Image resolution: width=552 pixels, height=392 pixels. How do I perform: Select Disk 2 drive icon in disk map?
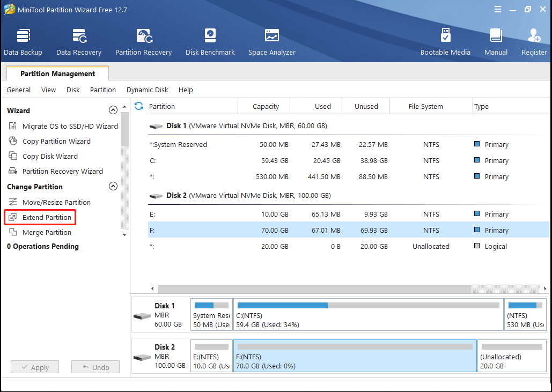point(142,358)
